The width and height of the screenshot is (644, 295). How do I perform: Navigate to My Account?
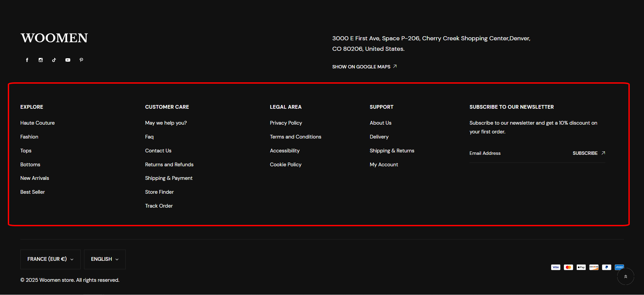click(x=384, y=165)
